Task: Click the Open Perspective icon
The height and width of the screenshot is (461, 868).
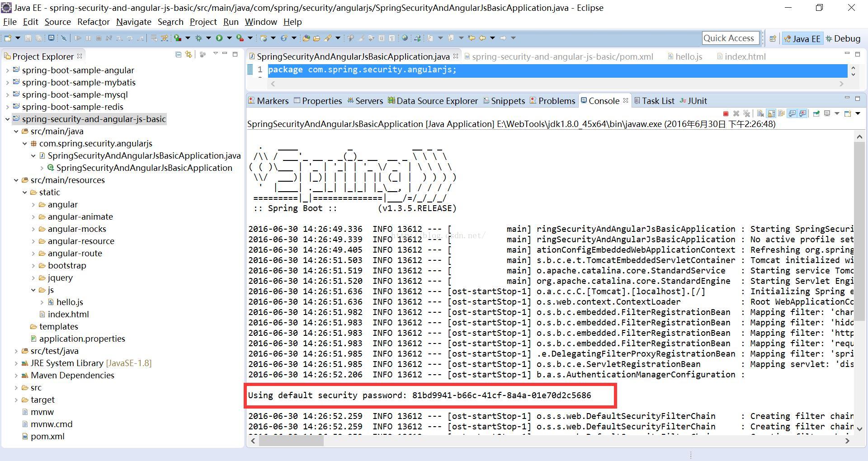Action: 773,38
